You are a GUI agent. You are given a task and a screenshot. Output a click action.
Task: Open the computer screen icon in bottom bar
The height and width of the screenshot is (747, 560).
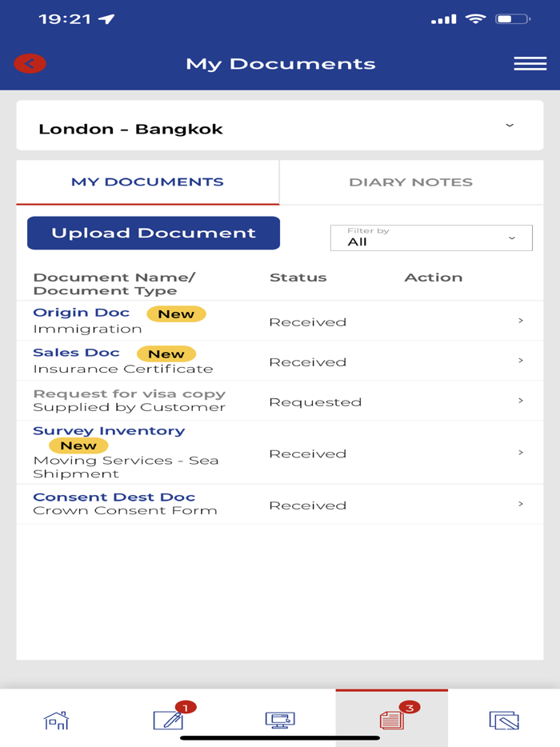click(280, 720)
